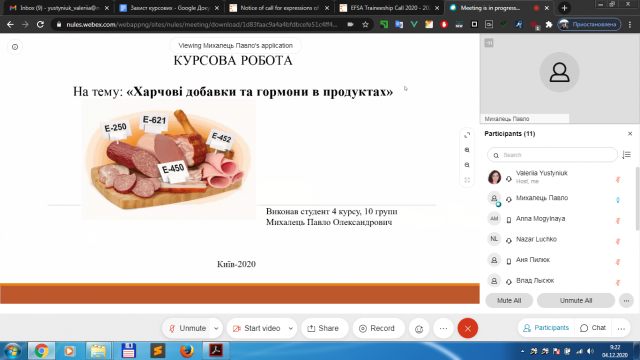The height and width of the screenshot is (360, 640).
Task: Click the Mute All button
Action: coord(509,300)
